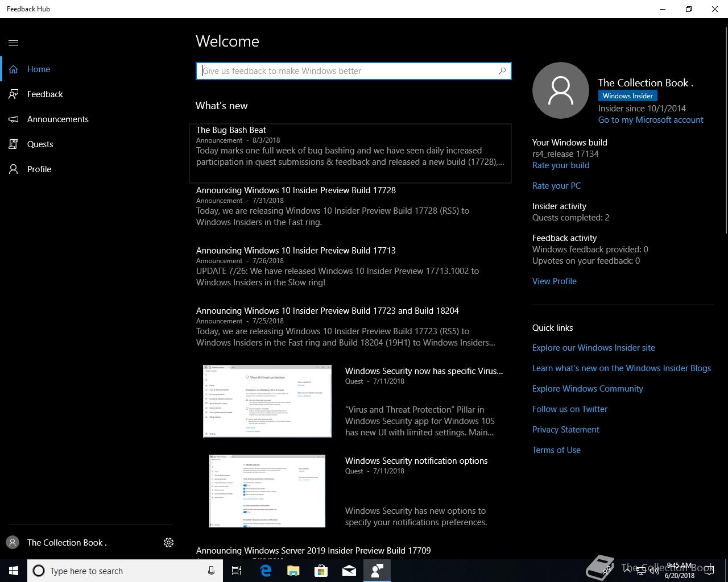Viewport: 728px width, 582px height.
Task: Click the Profile person icon in sidebar
Action: [x=14, y=169]
